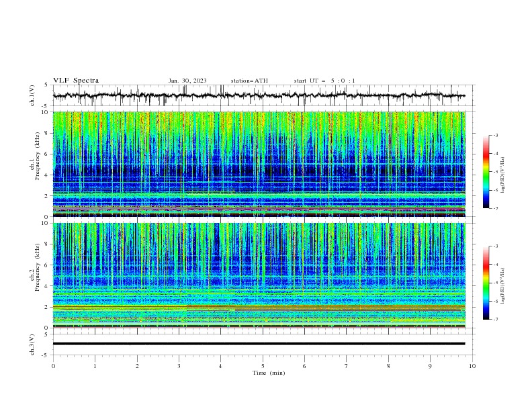Click the ch.1 voltage waveform trace
Image resolution: width=532 pixels, height=411 pixels.
259,95
